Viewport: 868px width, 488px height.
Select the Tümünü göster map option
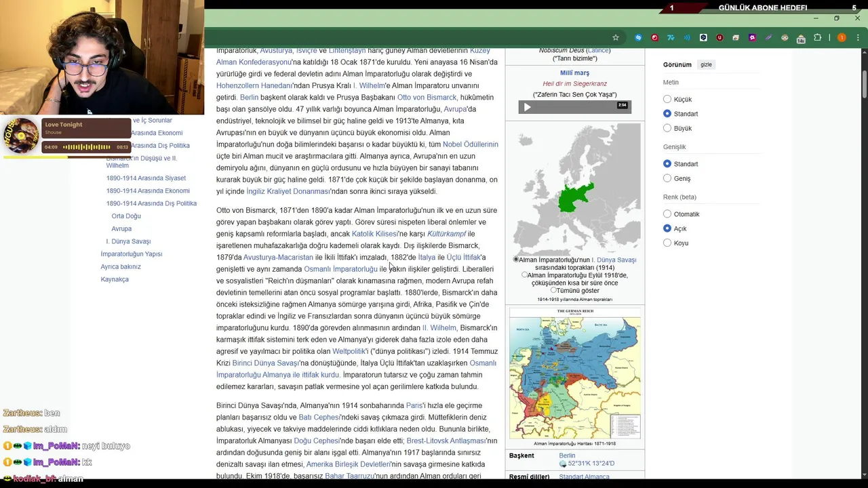click(553, 290)
